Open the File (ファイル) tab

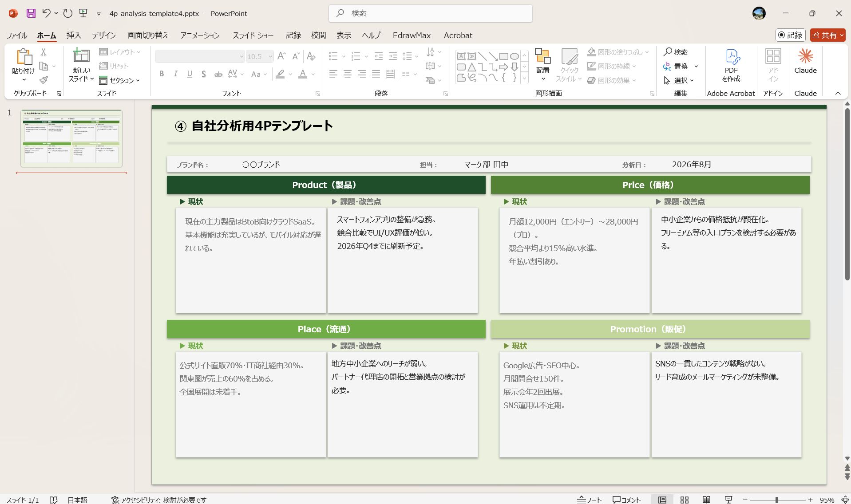click(x=17, y=35)
